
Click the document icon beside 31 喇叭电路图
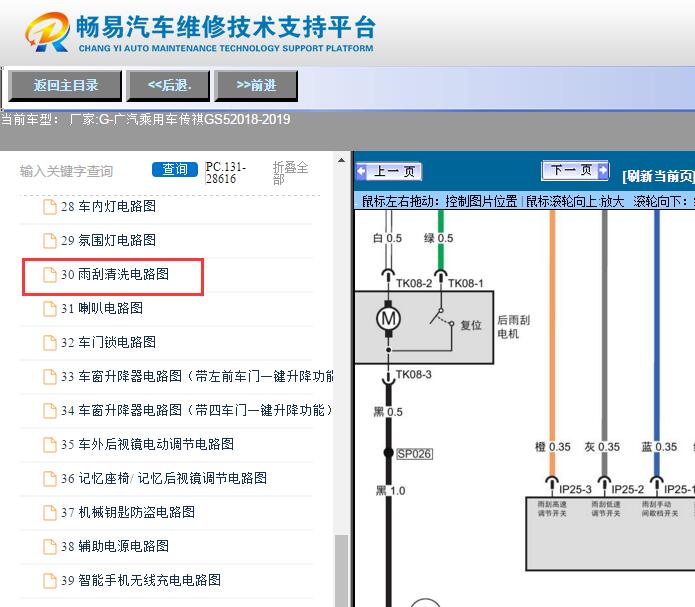(50, 309)
